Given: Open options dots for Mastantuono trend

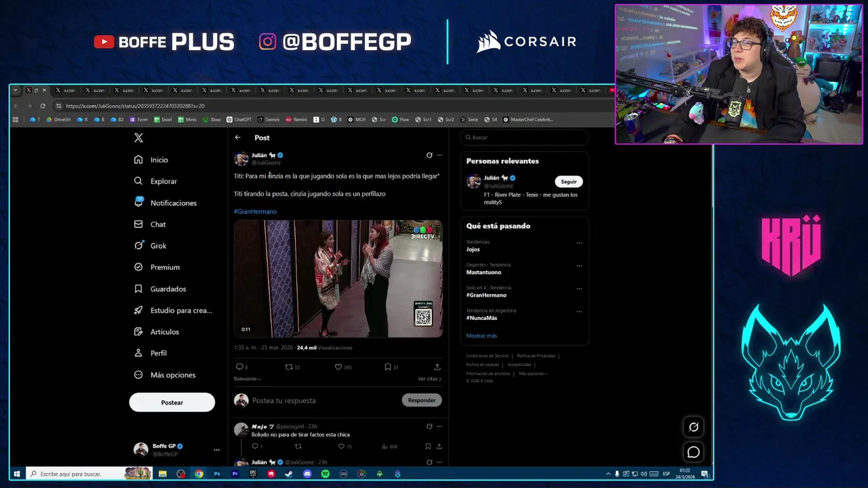Looking at the screenshot, I should [579, 266].
